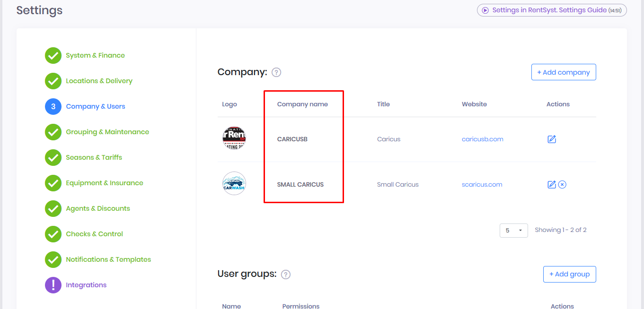Open Settings in RentSyst Settings Guide video
Viewport: 644px width, 309px height.
pos(552,10)
